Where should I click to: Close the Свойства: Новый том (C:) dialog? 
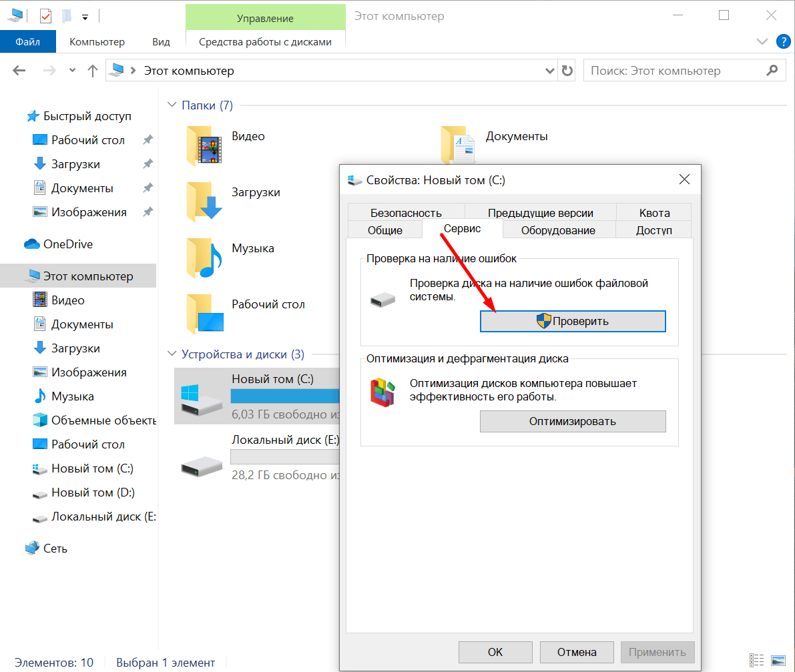(684, 180)
